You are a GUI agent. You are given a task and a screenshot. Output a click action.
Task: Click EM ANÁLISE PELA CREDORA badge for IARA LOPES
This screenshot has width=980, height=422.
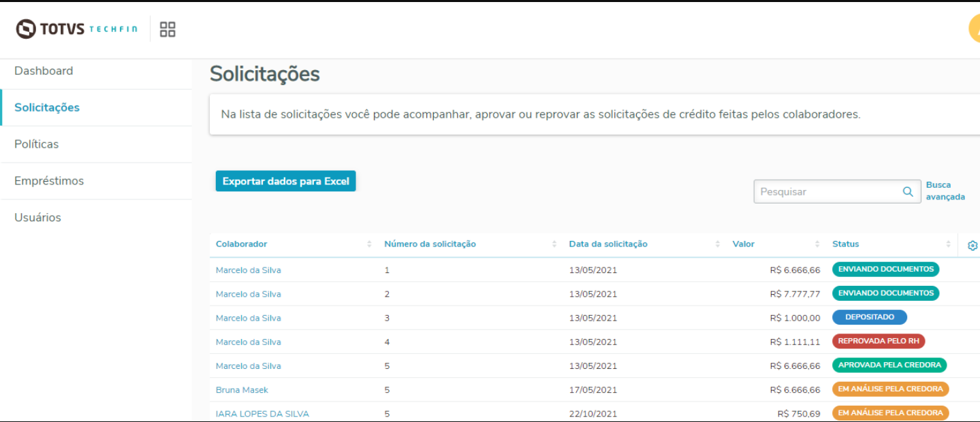point(890,413)
